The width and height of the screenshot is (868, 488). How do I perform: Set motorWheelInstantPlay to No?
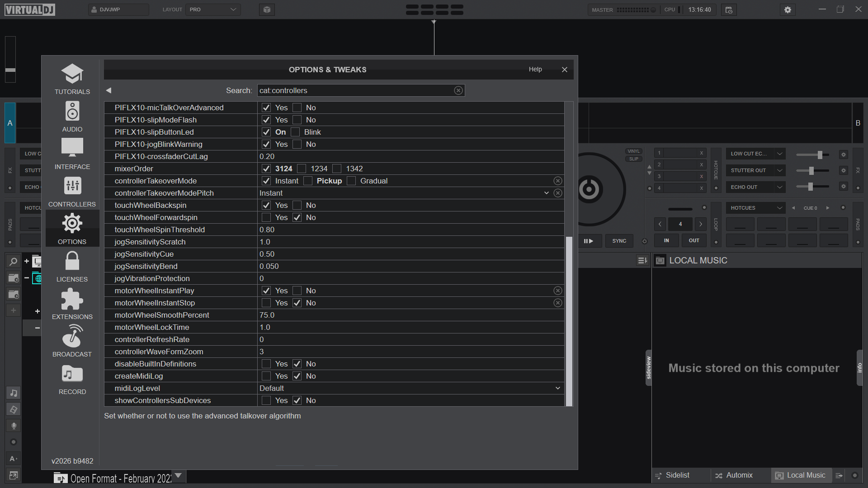[297, 291]
